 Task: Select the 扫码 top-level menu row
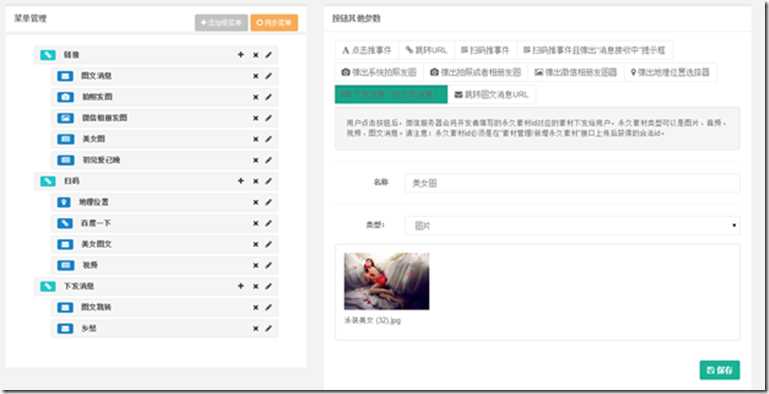click(156, 181)
